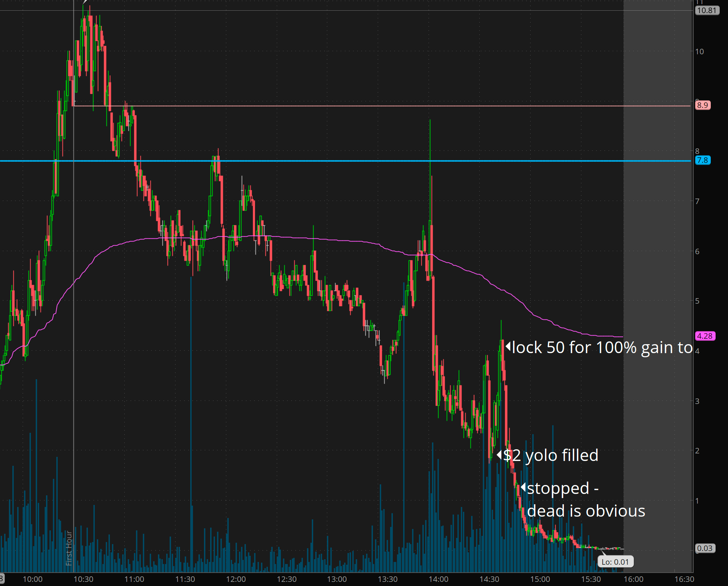
Task: Click the 0.03 last price tag
Action: (705, 548)
